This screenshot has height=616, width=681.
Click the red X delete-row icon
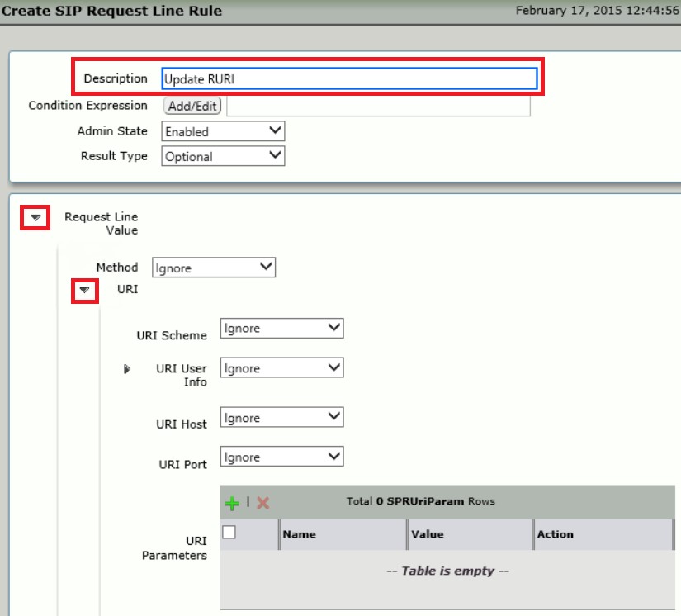pyautogui.click(x=263, y=502)
